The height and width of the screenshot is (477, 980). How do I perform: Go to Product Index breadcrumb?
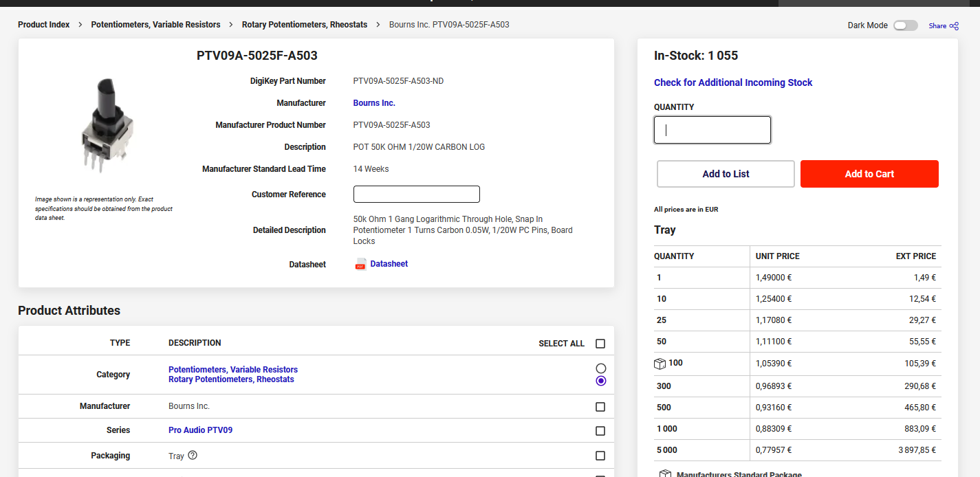pos(44,25)
